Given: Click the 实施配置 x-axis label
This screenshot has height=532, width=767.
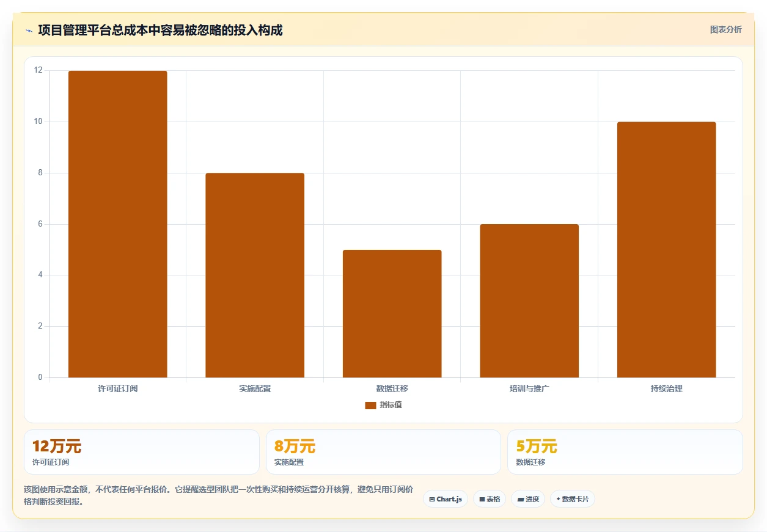Looking at the screenshot, I should click(255, 388).
